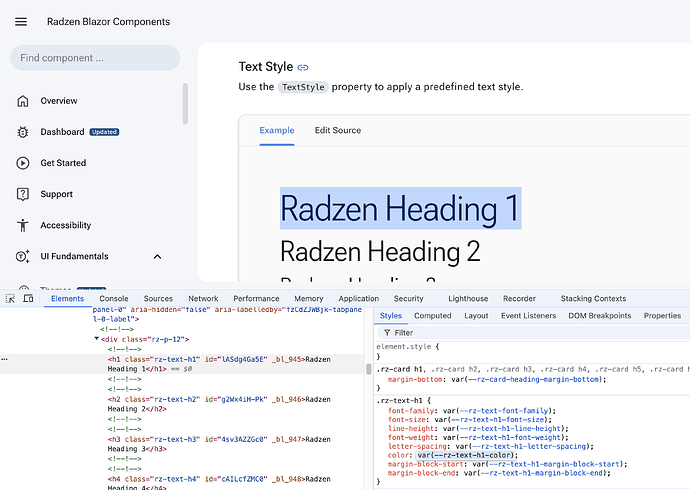The width and height of the screenshot is (690, 490).
Task: Click the UI Fundamentals sidebar icon
Action: 22,257
